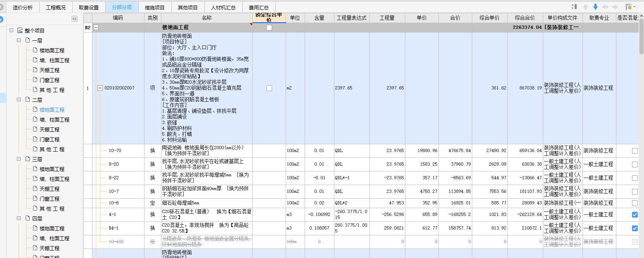The image size is (644, 258).
Task: Click the greyed right arrow (demote) icon
Action: 615,7
